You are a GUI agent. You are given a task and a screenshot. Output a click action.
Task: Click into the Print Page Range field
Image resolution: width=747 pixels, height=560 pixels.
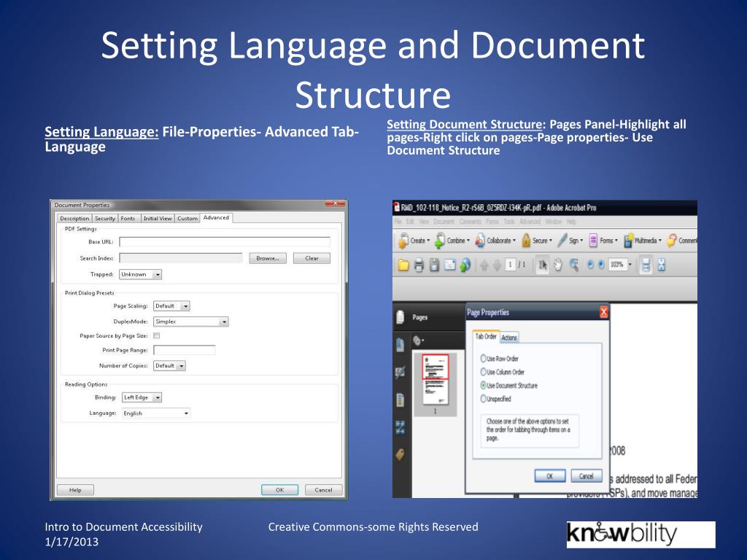click(185, 350)
